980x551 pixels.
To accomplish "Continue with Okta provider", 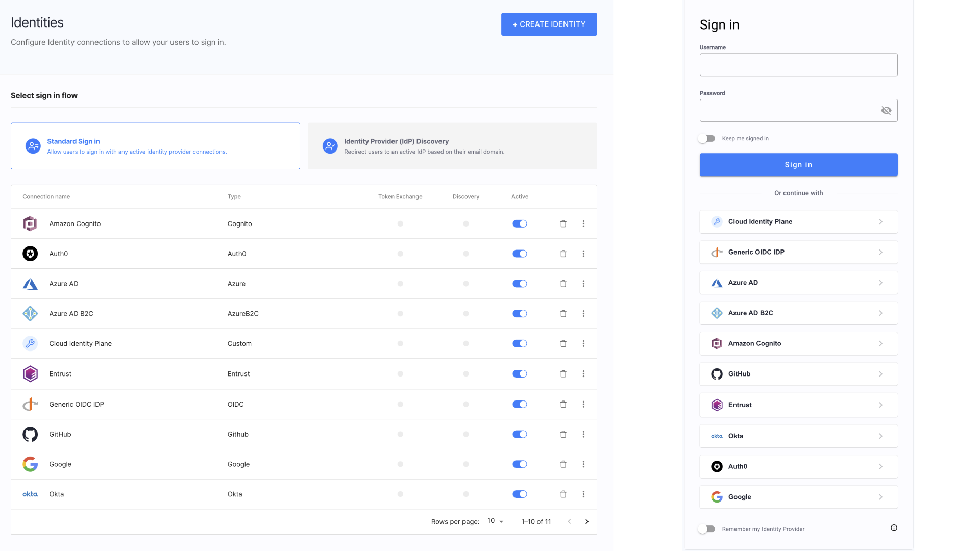I will pyautogui.click(x=798, y=436).
